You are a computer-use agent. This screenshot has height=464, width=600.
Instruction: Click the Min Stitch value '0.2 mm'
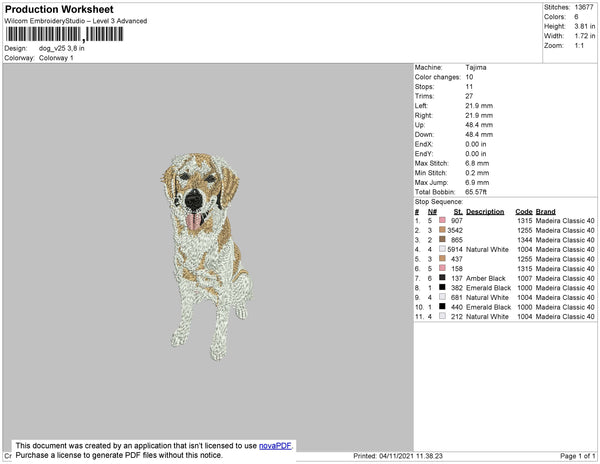[x=477, y=173]
